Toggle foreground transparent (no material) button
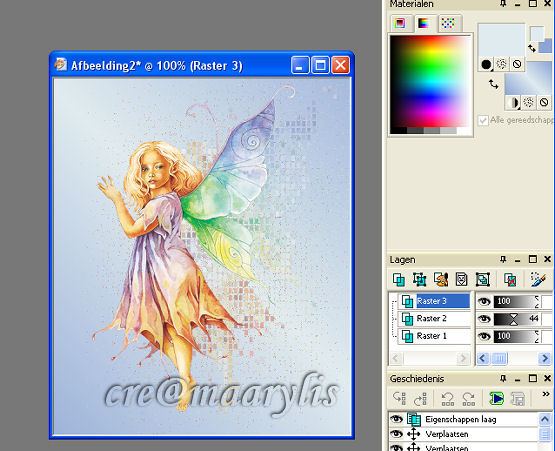Screen dimensions: 555x451 point(517,64)
